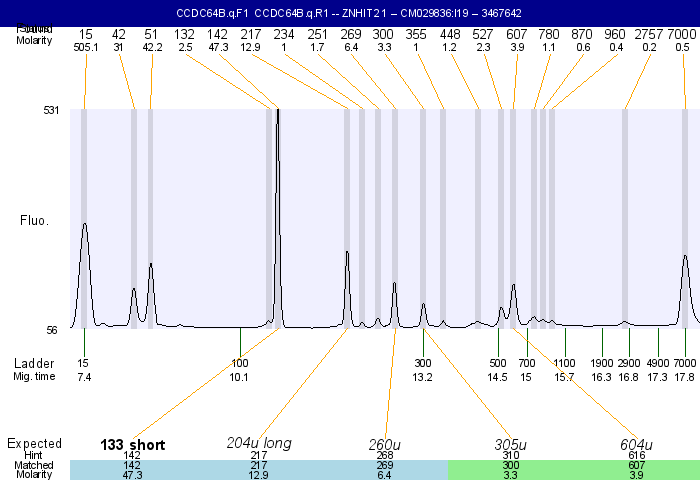Click the 531 maximum fluorescence axis value
This screenshot has height=480, width=700.
point(52,110)
